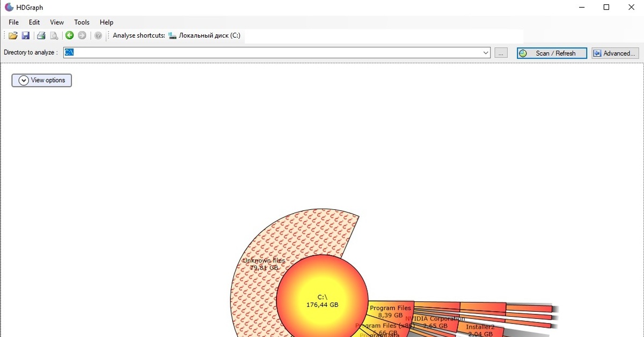
Task: Open the View menu
Action: tap(57, 22)
